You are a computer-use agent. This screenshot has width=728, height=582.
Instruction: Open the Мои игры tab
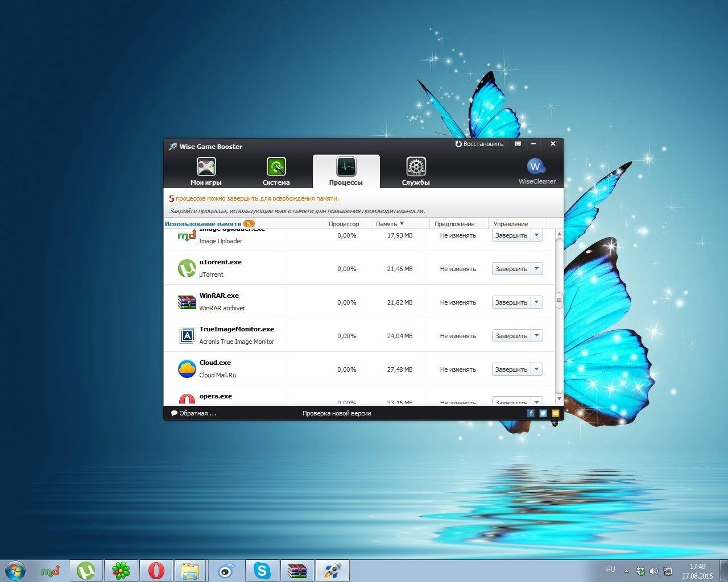206,171
